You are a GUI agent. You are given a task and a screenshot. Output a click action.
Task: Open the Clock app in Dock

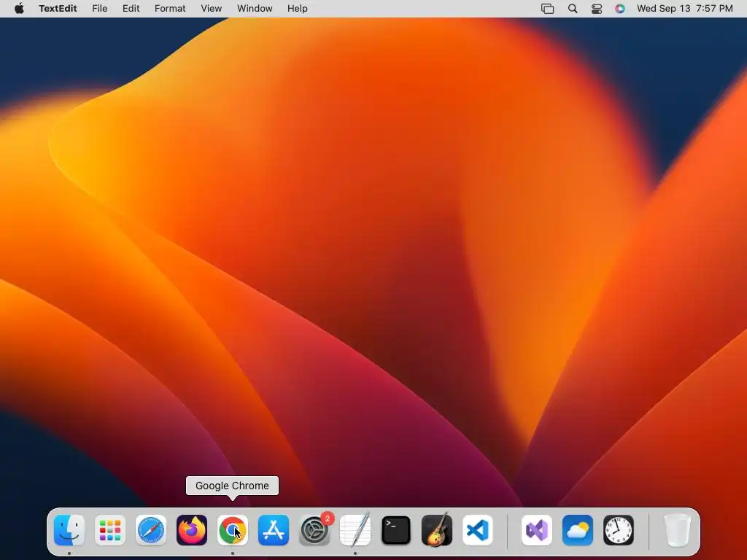[619, 530]
